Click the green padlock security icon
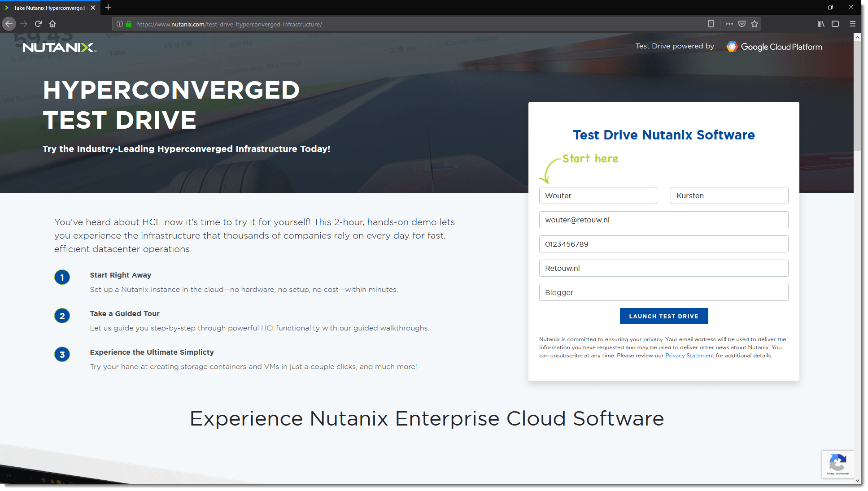 (x=129, y=24)
